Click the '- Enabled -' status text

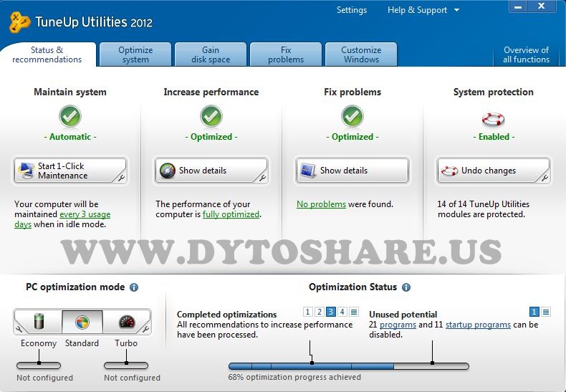coord(494,137)
